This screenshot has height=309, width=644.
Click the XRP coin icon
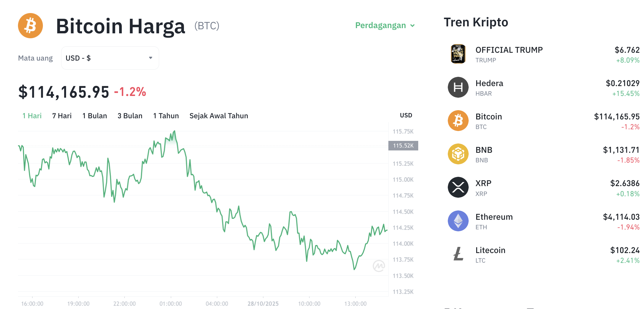(458, 187)
